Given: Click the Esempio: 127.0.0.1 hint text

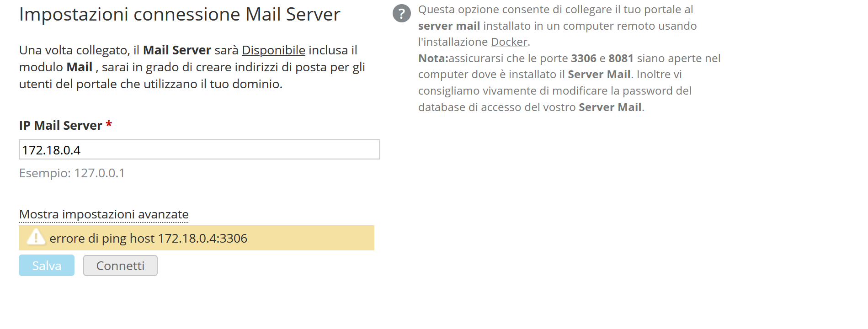Looking at the screenshot, I should (72, 173).
